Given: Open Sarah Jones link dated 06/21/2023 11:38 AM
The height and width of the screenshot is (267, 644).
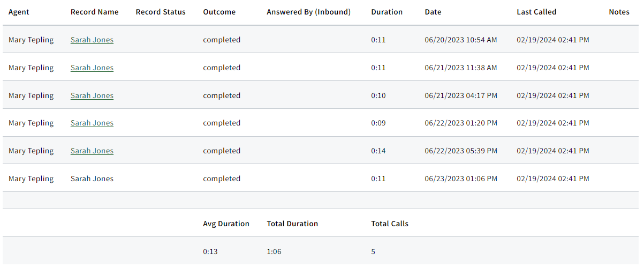Looking at the screenshot, I should pos(92,68).
